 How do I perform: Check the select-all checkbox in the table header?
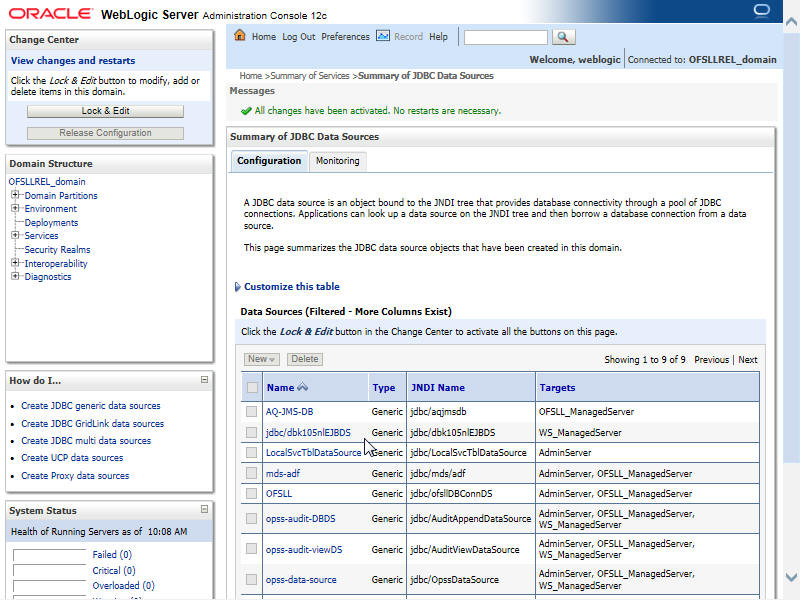point(252,387)
